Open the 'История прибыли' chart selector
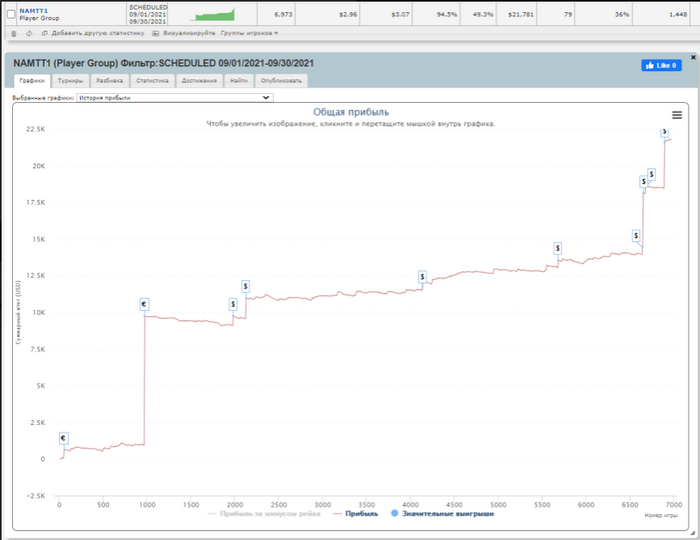 (175, 98)
